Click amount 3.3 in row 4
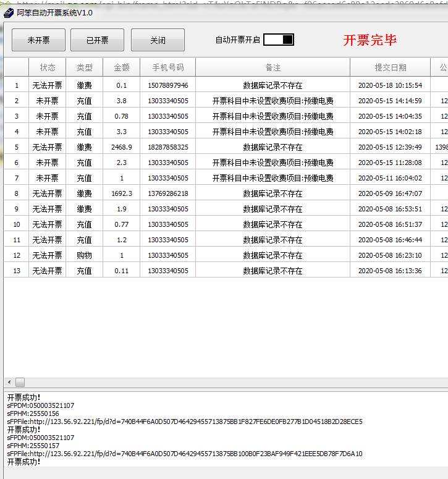 122,132
